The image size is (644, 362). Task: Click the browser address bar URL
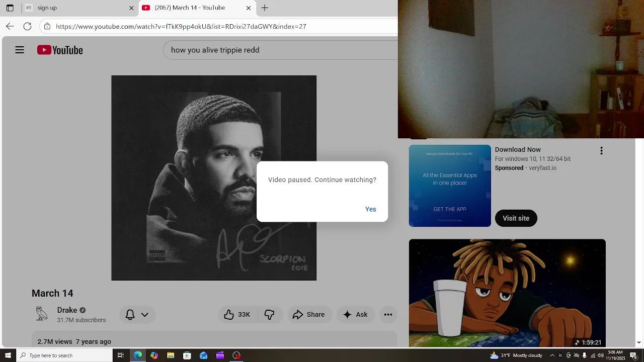[x=181, y=26]
